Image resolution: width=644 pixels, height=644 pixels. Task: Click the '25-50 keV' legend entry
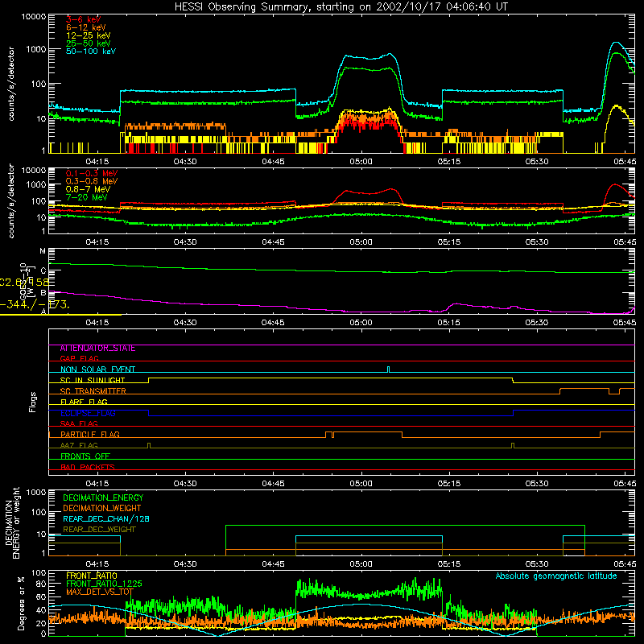pos(89,43)
